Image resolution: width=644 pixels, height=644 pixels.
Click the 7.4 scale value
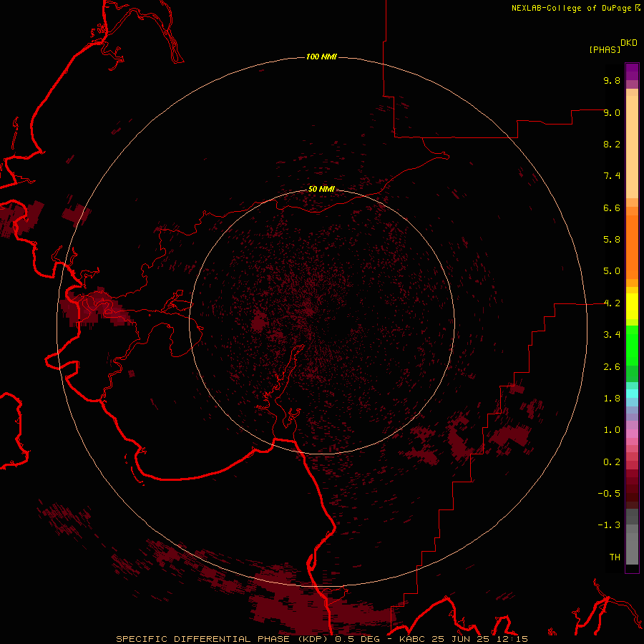click(x=612, y=176)
